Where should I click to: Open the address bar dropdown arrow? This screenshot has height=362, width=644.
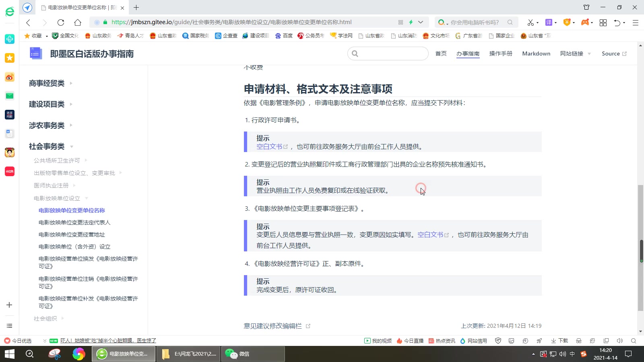(421, 22)
